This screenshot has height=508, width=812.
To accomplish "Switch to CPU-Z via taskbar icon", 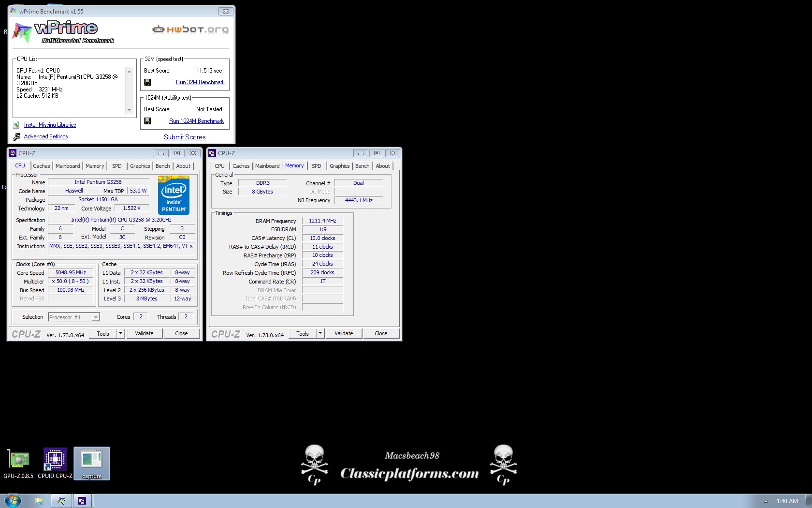I will 82,501.
